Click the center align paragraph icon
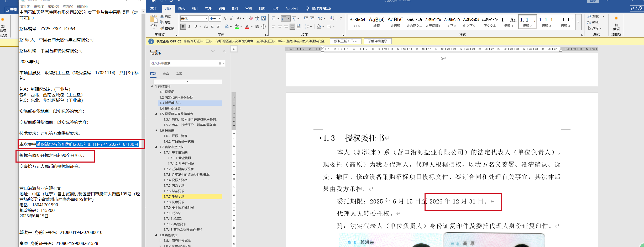 pos(280,26)
